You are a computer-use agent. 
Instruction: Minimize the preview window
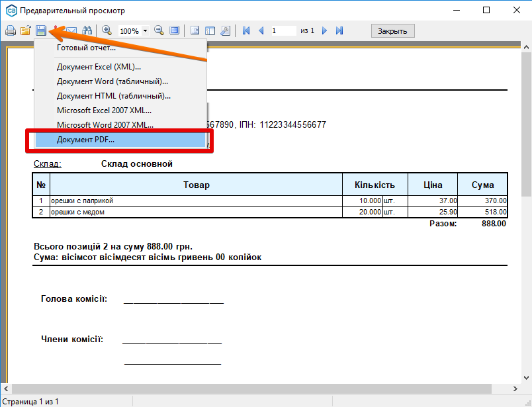[457, 10]
